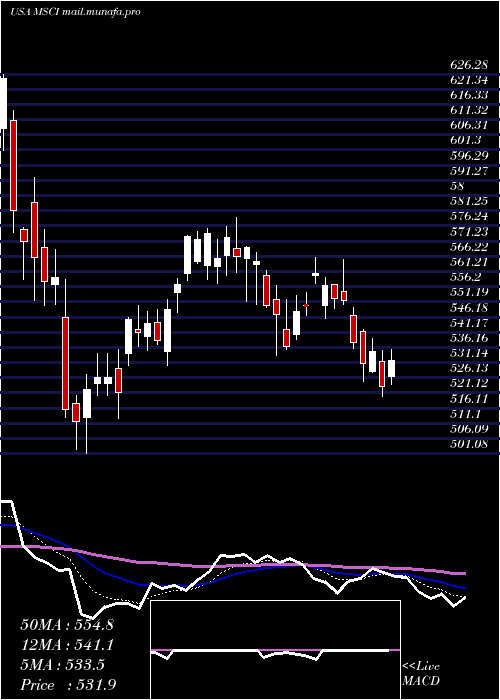
Task: Select the 616.33 price level label
Action: tap(469, 96)
